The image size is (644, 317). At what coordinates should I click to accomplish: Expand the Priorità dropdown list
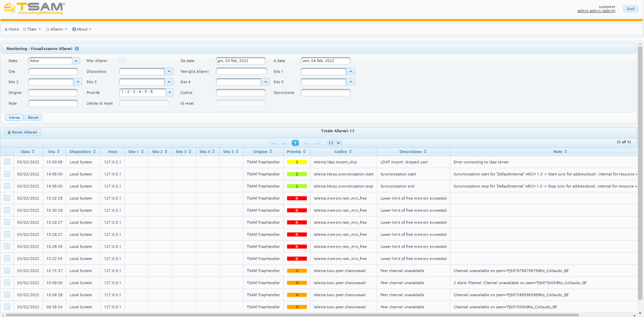coord(170,93)
